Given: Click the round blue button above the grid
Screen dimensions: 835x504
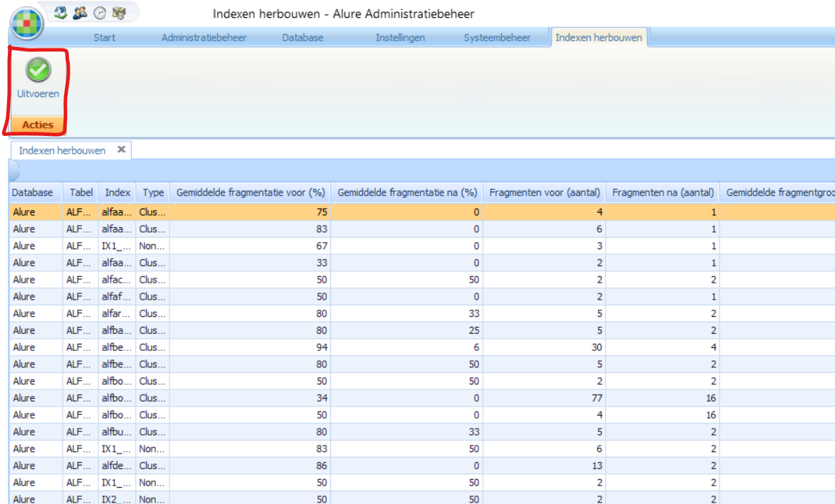Looking at the screenshot, I should coord(13,172).
